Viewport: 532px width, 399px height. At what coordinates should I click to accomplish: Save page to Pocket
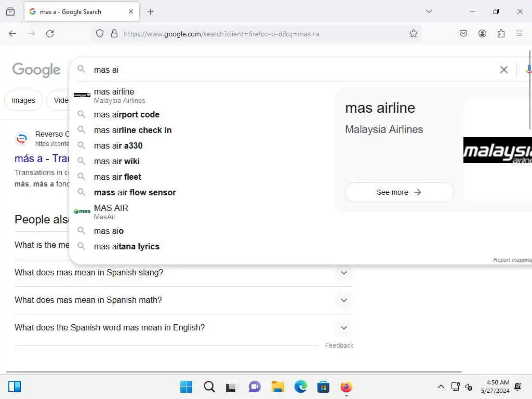coord(463,34)
